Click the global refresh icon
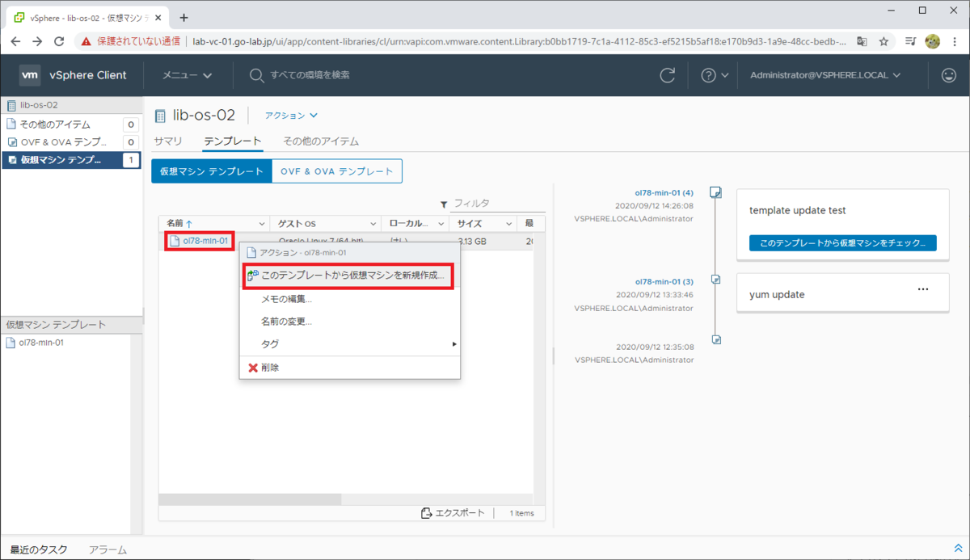 click(668, 75)
